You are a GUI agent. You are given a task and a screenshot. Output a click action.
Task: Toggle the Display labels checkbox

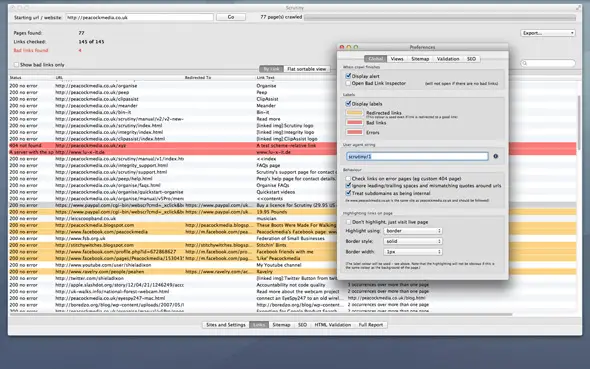pos(348,103)
